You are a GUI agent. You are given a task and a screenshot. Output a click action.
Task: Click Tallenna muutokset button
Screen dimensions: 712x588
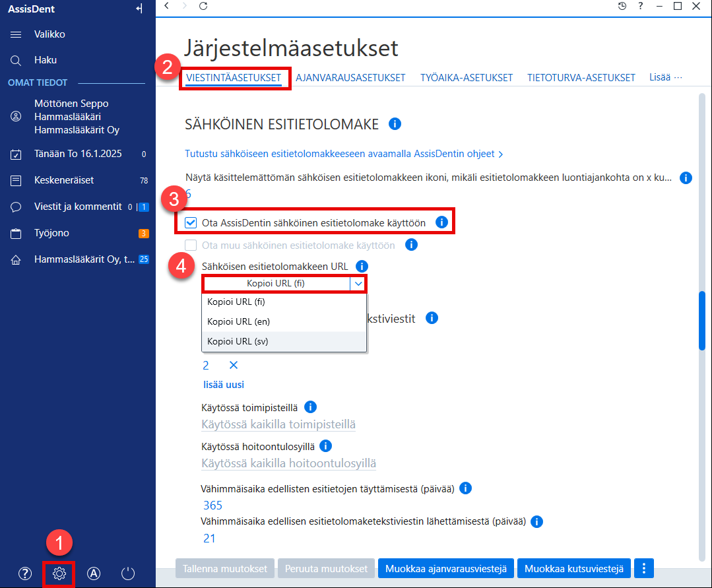click(x=225, y=568)
